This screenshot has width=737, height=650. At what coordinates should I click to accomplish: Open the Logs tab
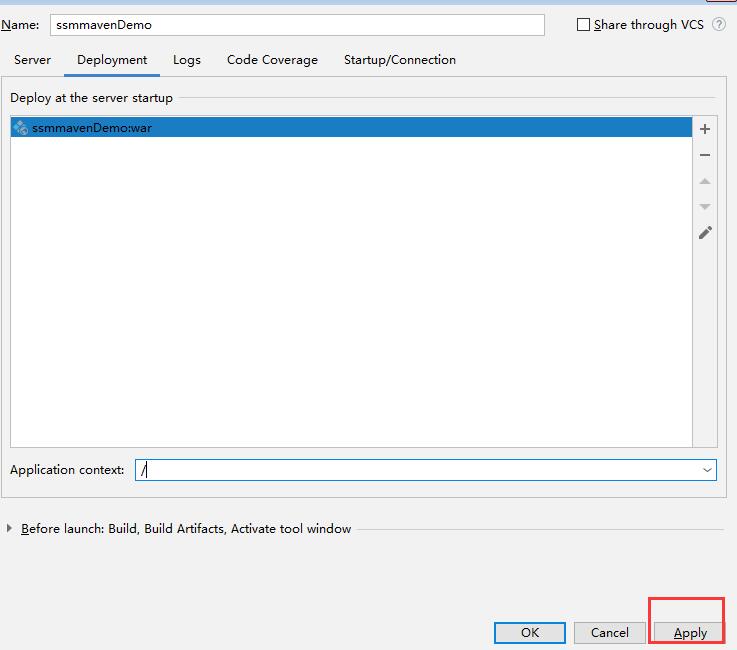(x=186, y=60)
